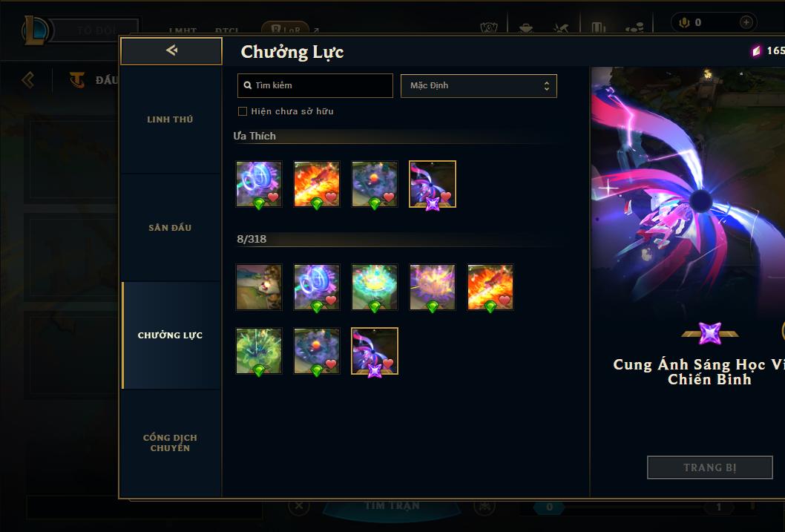Select the orange-purple explosion boom in the collection
This screenshot has width=785, height=532.
coord(433,287)
